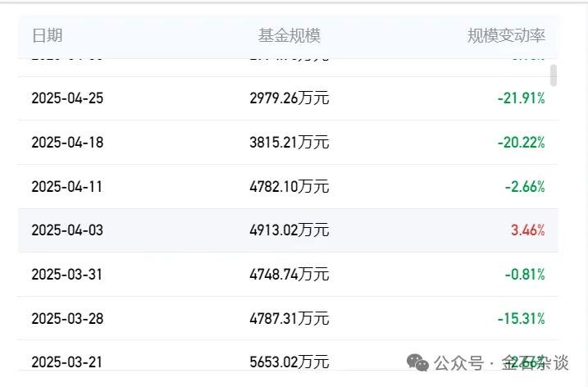Select the 2025-04-18 date row
This screenshot has height=387, width=588.
click(x=67, y=143)
